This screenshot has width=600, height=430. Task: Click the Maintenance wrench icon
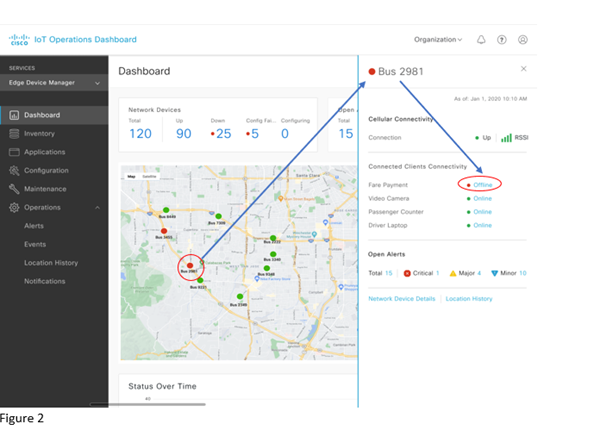14,189
